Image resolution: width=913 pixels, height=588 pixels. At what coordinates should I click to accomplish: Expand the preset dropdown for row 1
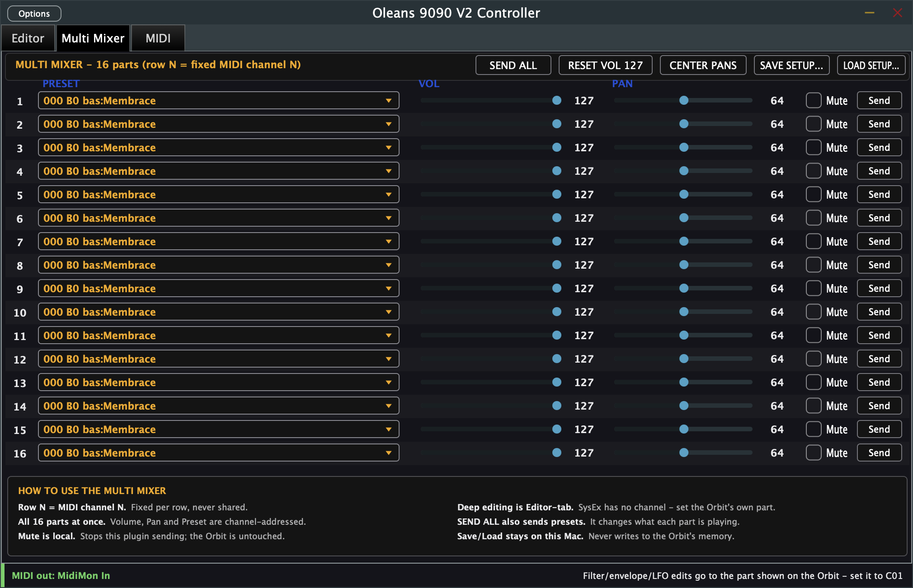click(x=219, y=101)
